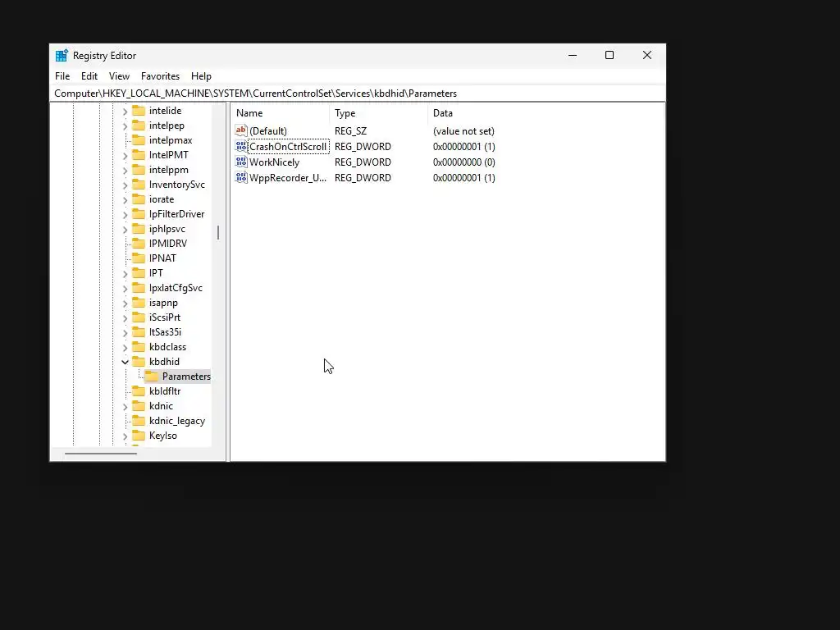Click WorkNicely's 0x00000000 (0) data cell

point(464,162)
